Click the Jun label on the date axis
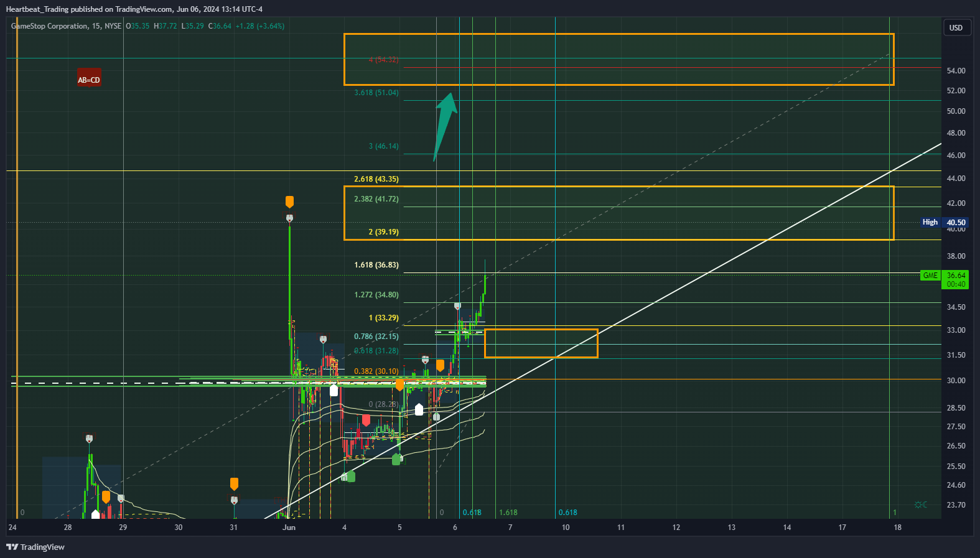Screen dimensions: 980x558 point(289,528)
